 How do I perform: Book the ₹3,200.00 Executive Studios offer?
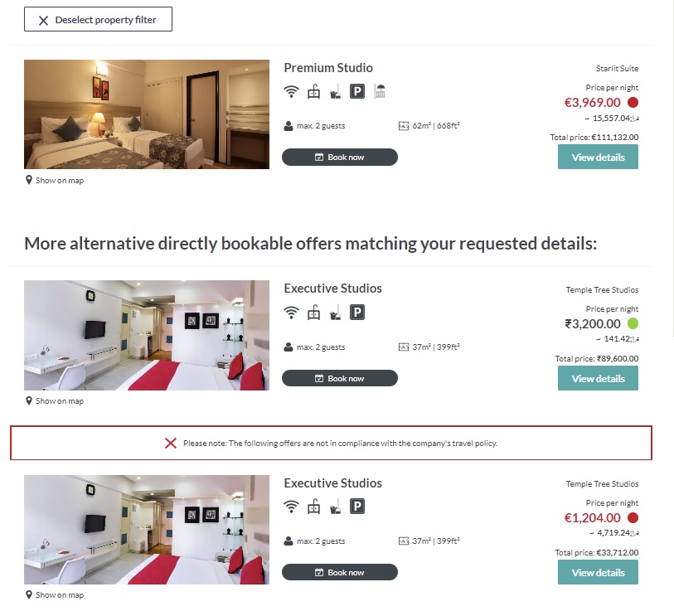pyautogui.click(x=340, y=378)
